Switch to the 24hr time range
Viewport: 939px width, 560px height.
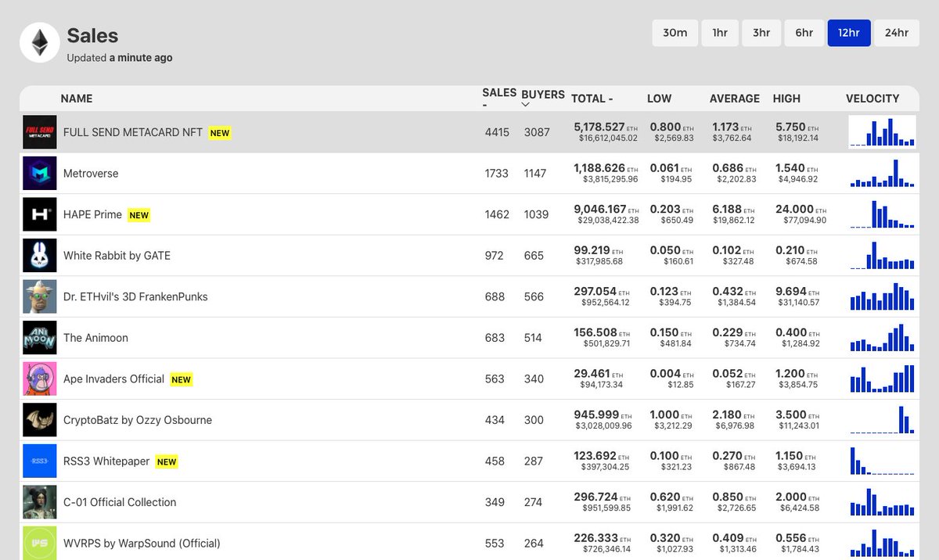coord(897,33)
